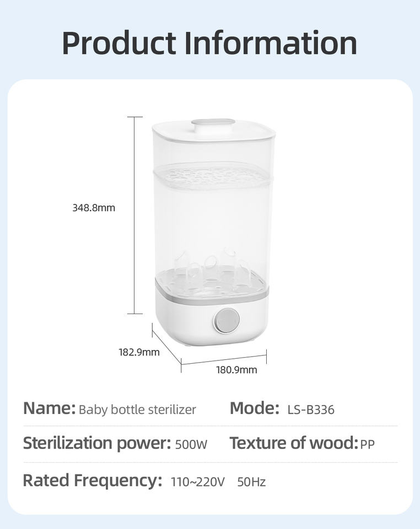Select the 180.9mm width label
420x529 pixels.
(x=236, y=370)
